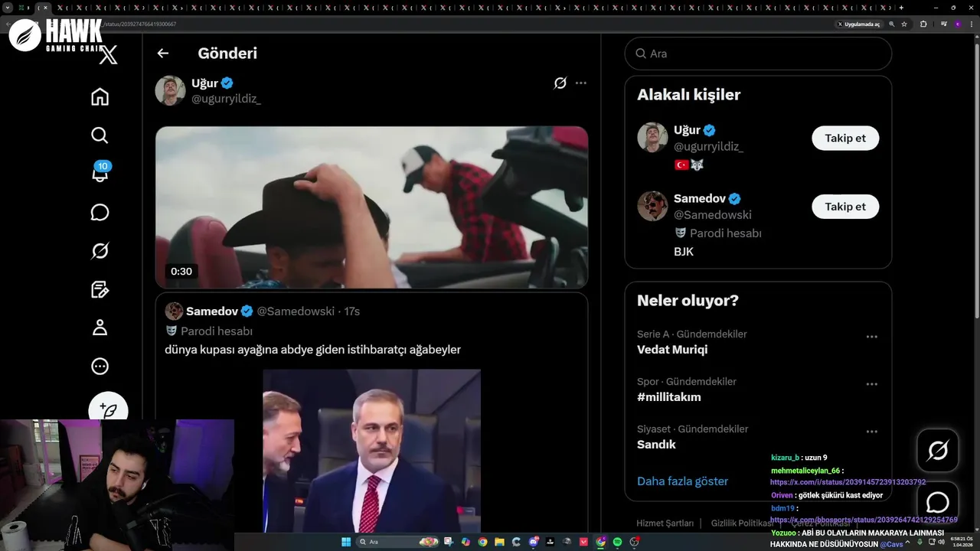Viewport: 980px width, 551px height.
Task: Go to the X Home feed icon
Action: pyautogui.click(x=100, y=97)
